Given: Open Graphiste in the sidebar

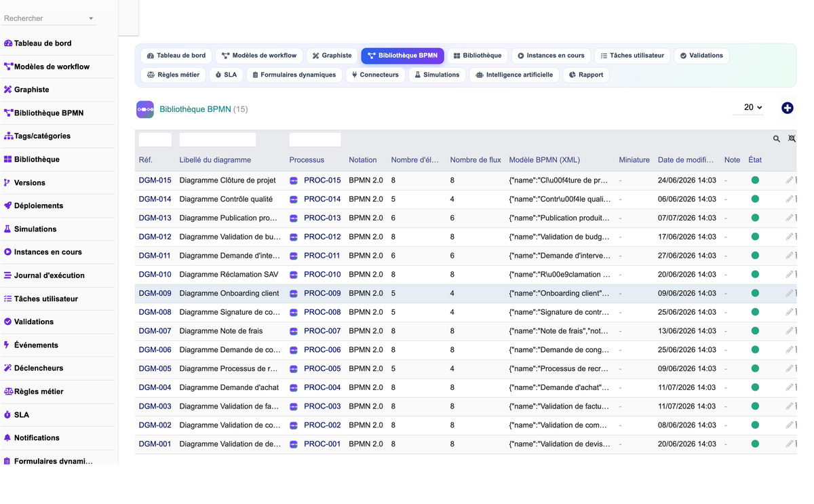Looking at the screenshot, I should [x=26, y=90].
